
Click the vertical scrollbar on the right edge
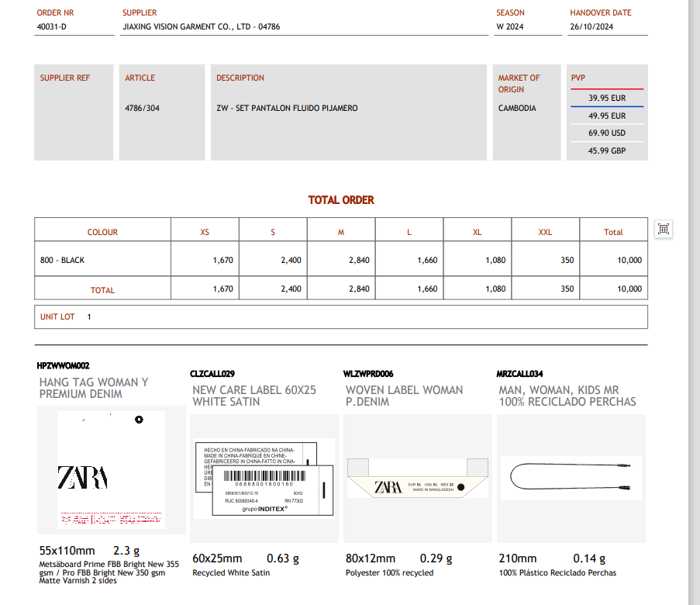coord(694,302)
